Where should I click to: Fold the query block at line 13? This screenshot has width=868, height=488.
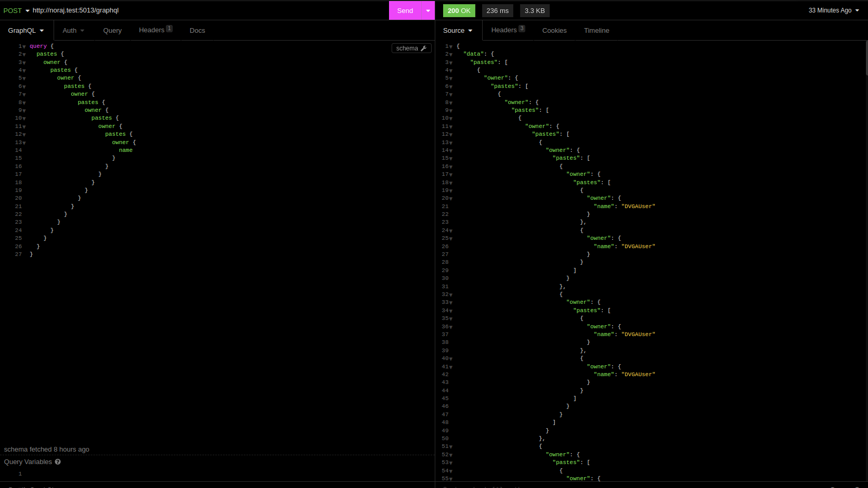coord(24,143)
